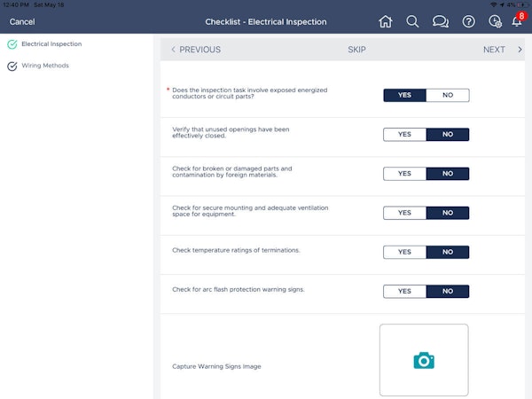Open the Wiring Methods section
Screen dimensions: 532x399
click(x=45, y=66)
